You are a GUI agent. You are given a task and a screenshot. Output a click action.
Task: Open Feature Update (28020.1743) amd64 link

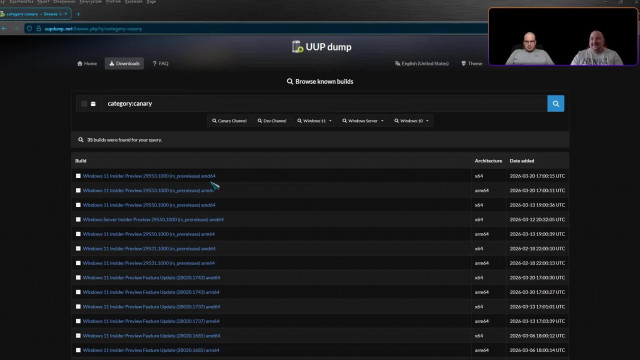(151, 278)
